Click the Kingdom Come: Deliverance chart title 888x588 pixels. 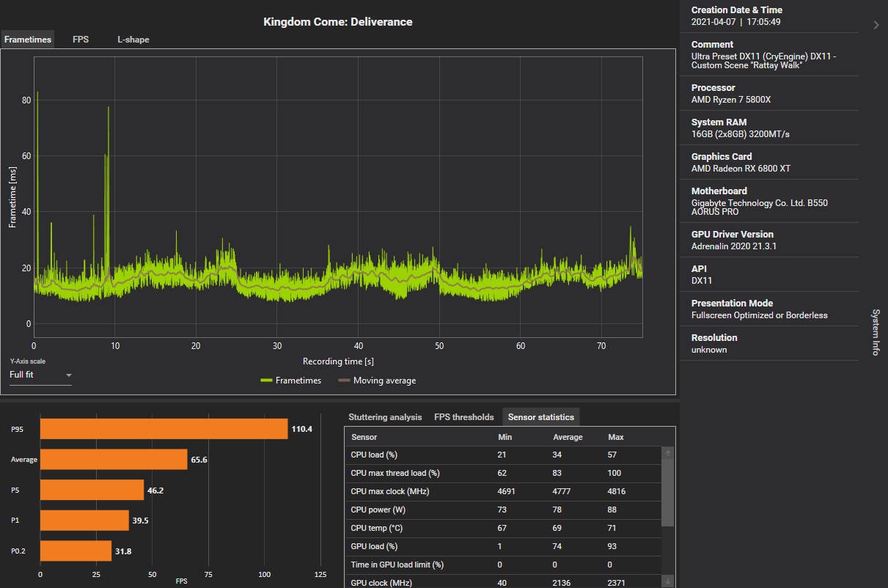tap(338, 22)
